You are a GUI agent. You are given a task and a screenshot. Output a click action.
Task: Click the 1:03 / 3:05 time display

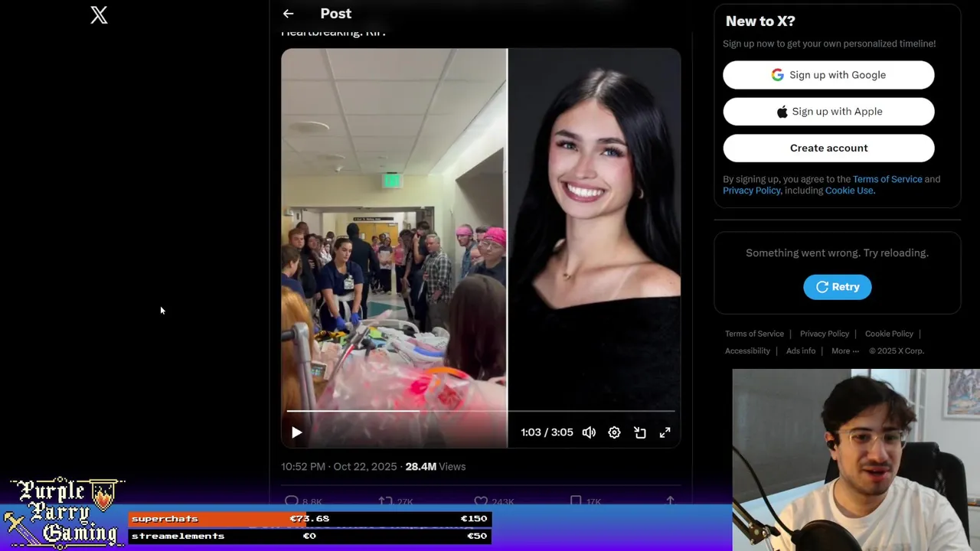click(547, 432)
